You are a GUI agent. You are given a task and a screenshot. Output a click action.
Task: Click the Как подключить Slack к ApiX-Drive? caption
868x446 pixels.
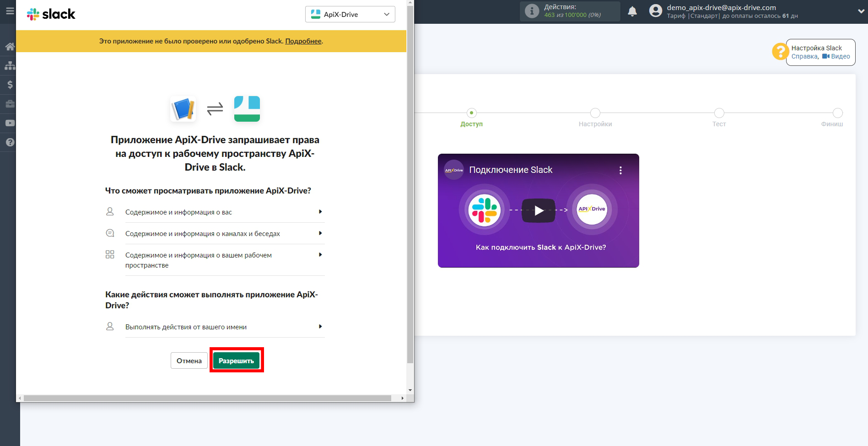pyautogui.click(x=541, y=247)
